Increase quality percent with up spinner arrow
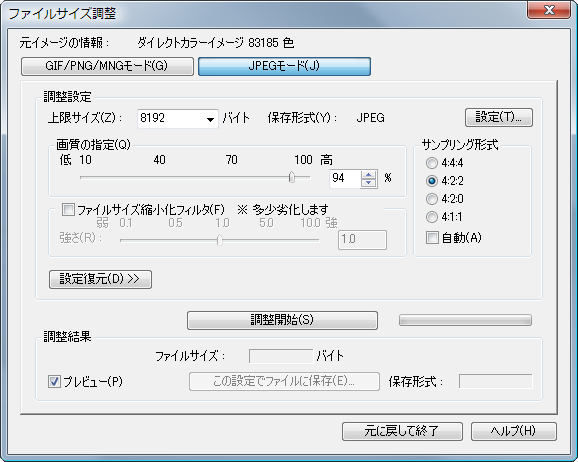 coord(368,174)
